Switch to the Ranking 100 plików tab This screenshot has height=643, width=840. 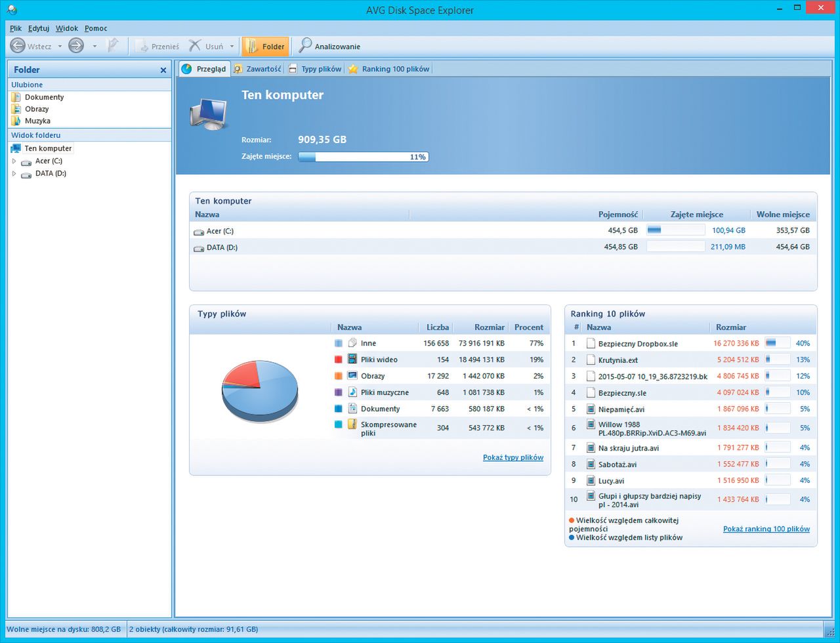click(x=388, y=69)
